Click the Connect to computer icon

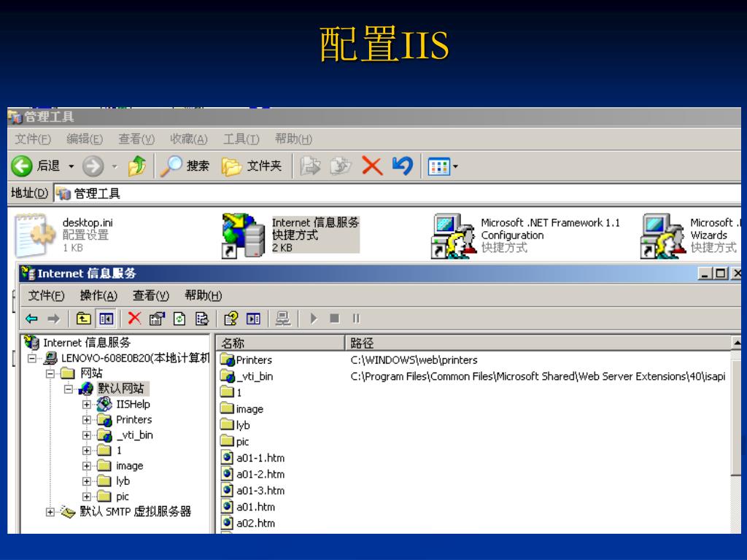click(x=282, y=319)
